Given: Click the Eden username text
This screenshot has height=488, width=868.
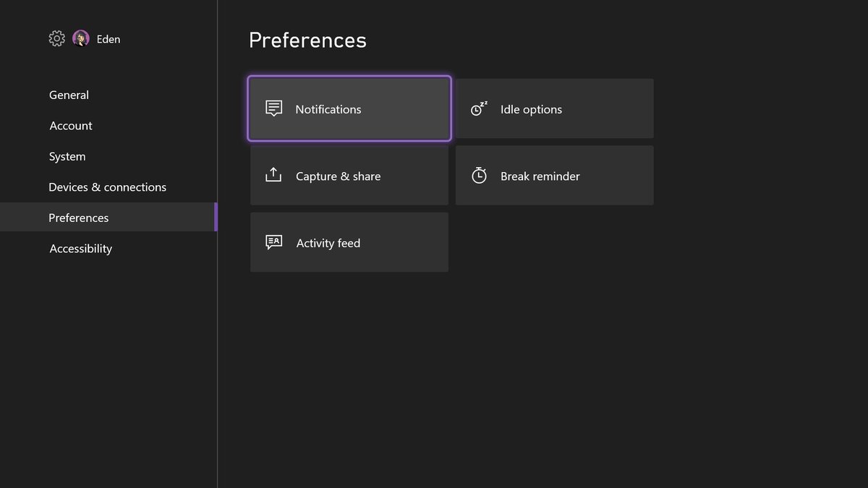Looking at the screenshot, I should point(109,39).
